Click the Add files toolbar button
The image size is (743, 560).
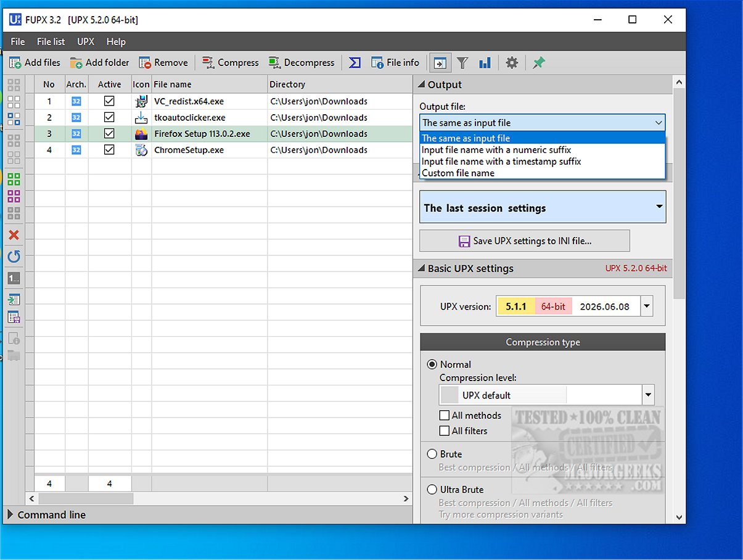(35, 62)
